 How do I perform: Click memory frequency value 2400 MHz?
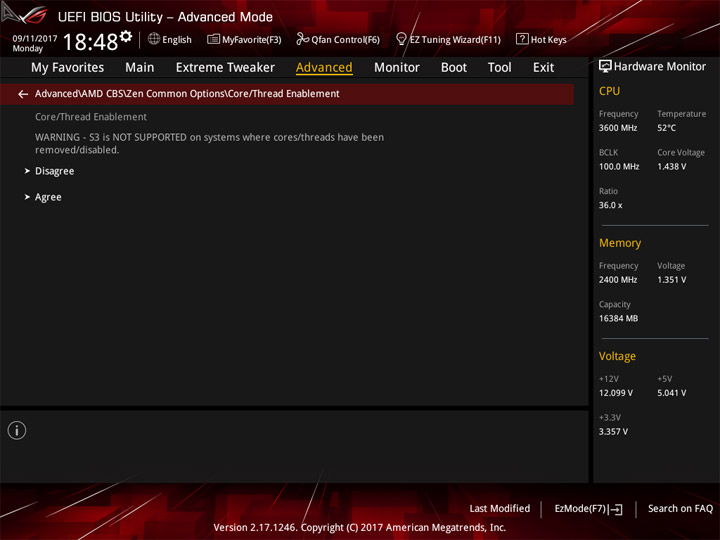tap(618, 280)
